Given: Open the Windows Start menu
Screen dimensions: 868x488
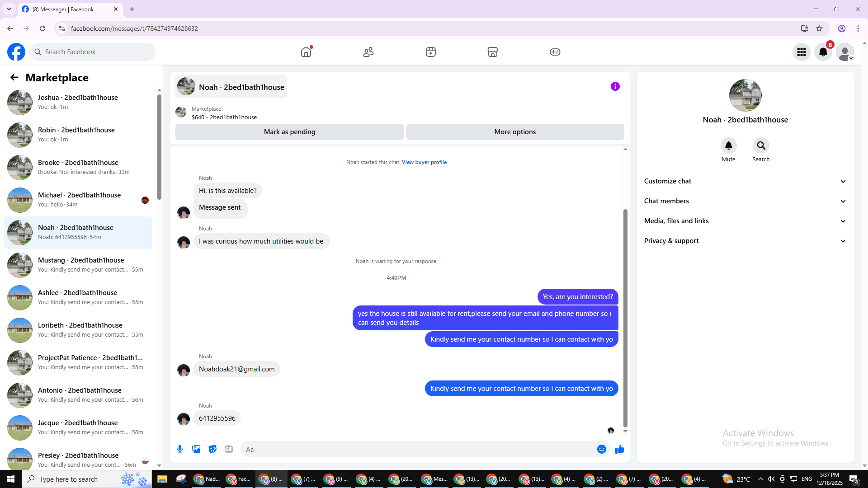Looking at the screenshot, I should (x=11, y=479).
